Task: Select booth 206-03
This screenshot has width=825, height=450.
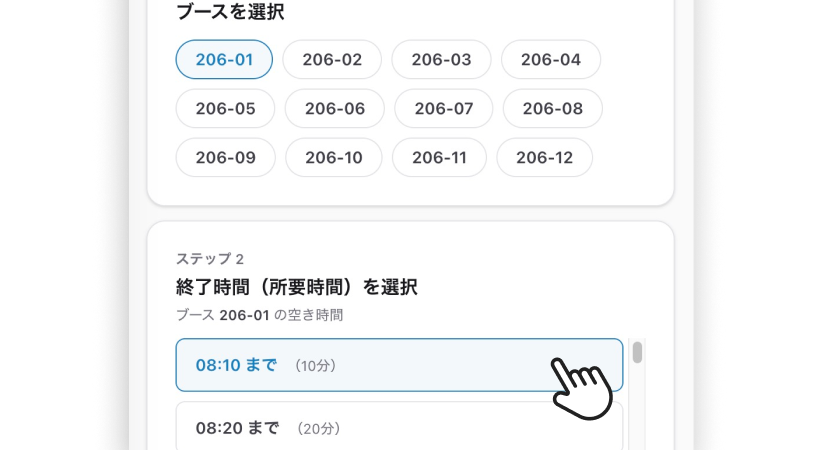Action: pos(441,59)
